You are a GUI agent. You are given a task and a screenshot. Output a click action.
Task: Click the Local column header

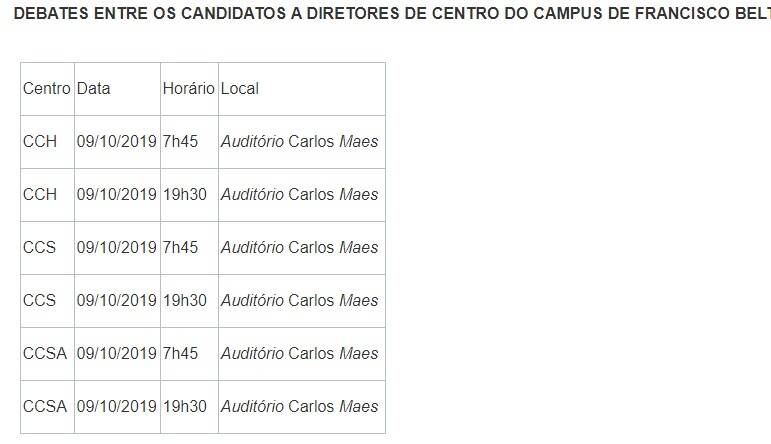coord(302,89)
